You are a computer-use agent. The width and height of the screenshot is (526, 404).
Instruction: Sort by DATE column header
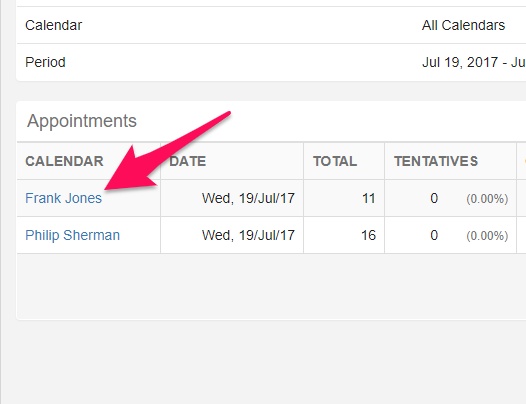pos(188,161)
